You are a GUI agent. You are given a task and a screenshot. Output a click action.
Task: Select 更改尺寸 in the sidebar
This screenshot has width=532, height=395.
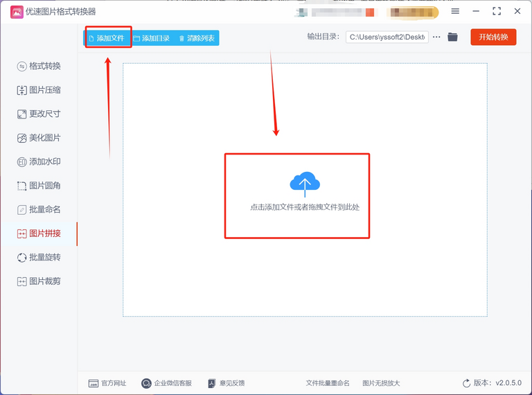coord(39,114)
